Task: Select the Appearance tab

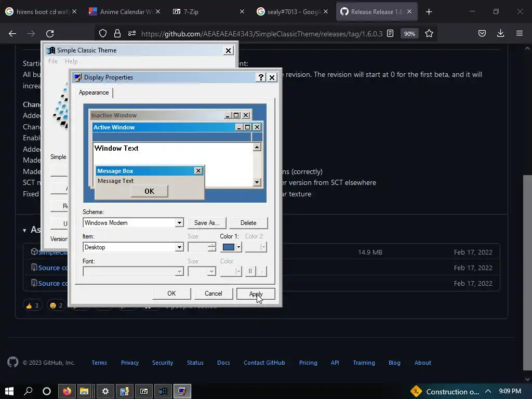Action: [94, 92]
